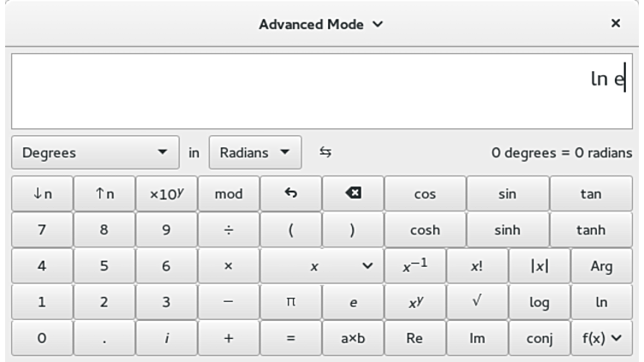Click the natural log ln button
The height and width of the screenshot is (362, 644).
click(x=601, y=302)
